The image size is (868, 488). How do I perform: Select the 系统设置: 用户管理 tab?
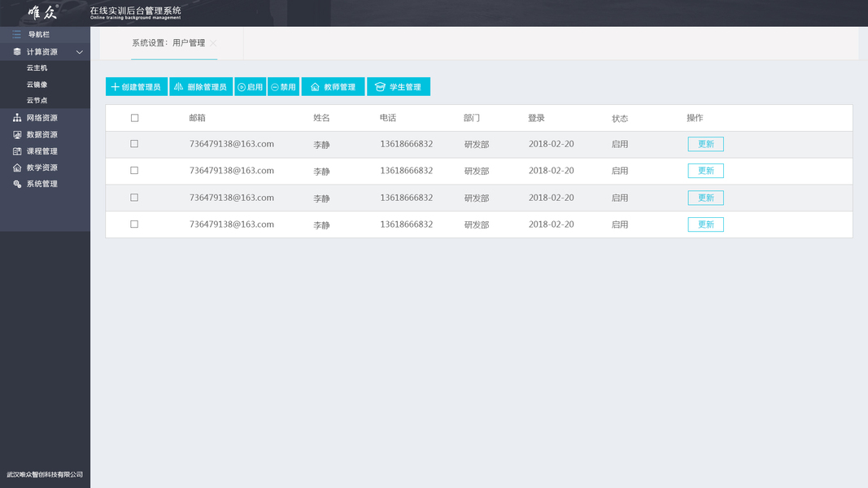click(168, 42)
